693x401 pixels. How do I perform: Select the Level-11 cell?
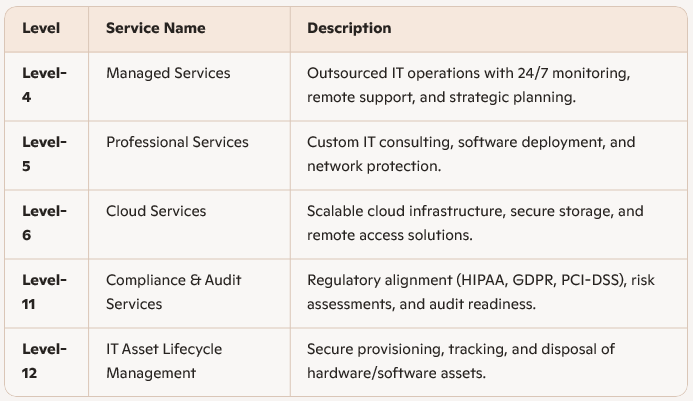44,292
